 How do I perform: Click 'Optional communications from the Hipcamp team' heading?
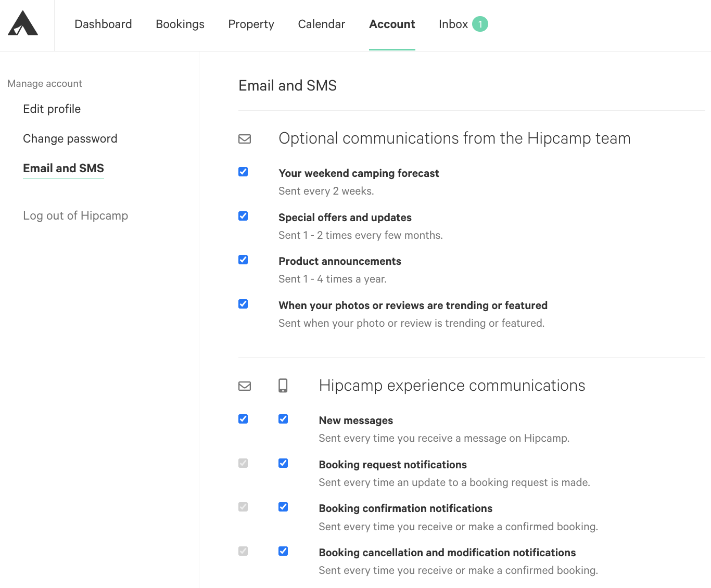pos(454,138)
